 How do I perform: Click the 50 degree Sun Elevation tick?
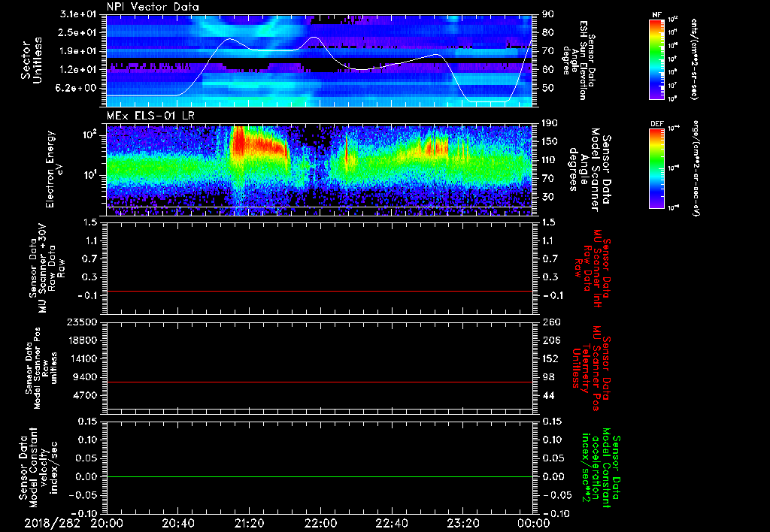(x=548, y=89)
